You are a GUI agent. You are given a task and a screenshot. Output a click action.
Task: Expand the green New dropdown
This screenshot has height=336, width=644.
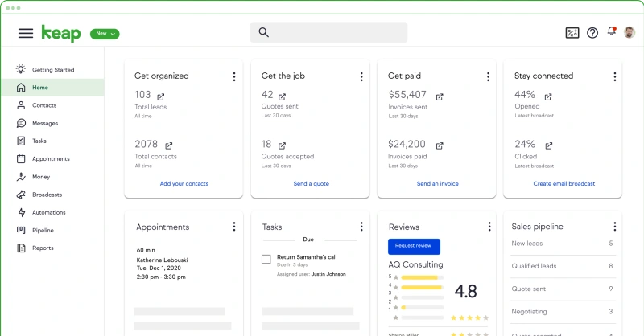pos(105,34)
